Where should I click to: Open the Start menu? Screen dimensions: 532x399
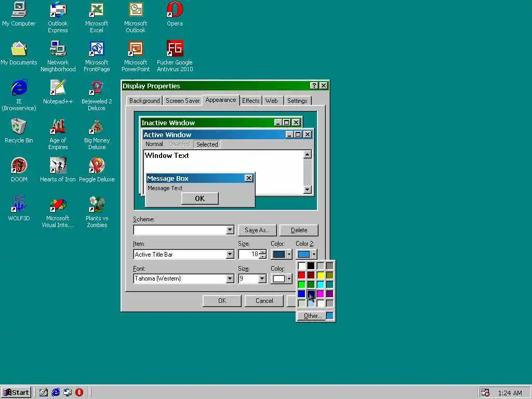click(x=16, y=392)
